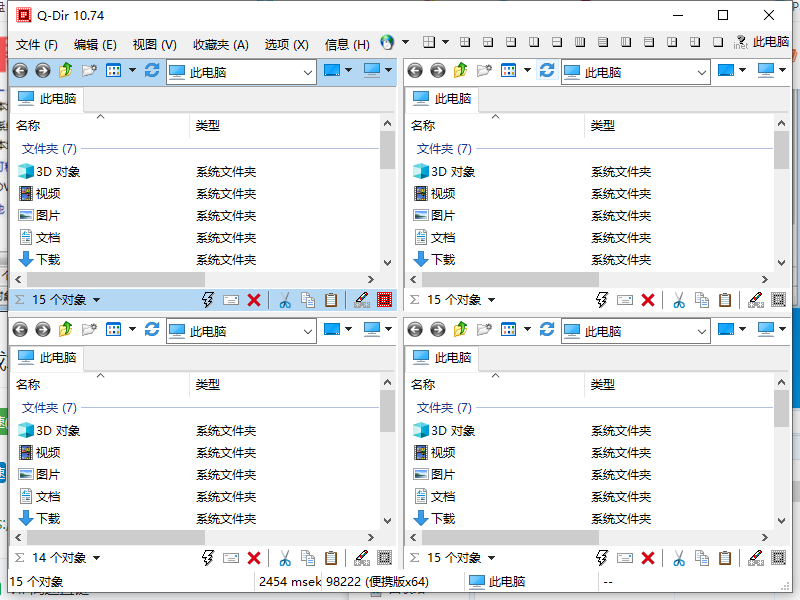Expand the 15 个对象 dropdown in top-left footer
This screenshot has width=800, height=600.
pyautogui.click(x=95, y=299)
